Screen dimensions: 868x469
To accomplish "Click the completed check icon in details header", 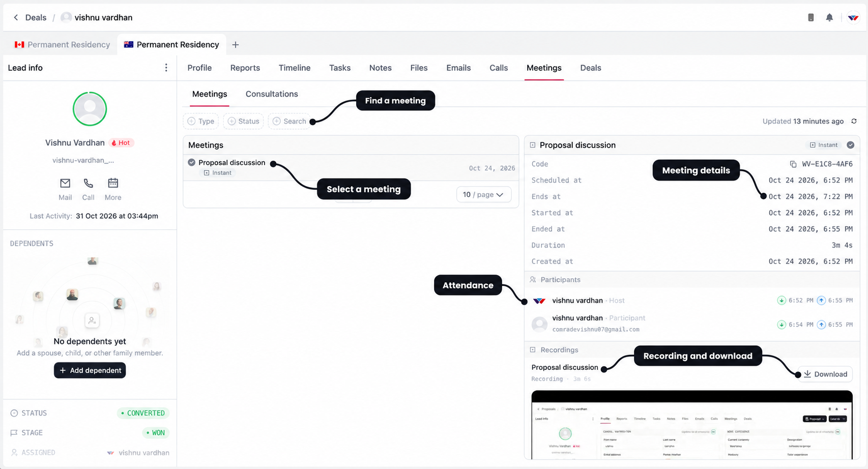I will 850,145.
